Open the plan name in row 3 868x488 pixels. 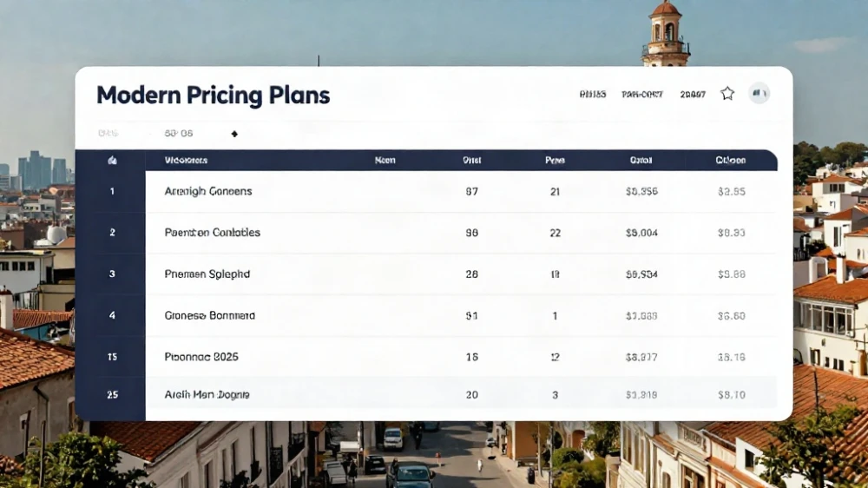pyautogui.click(x=207, y=274)
